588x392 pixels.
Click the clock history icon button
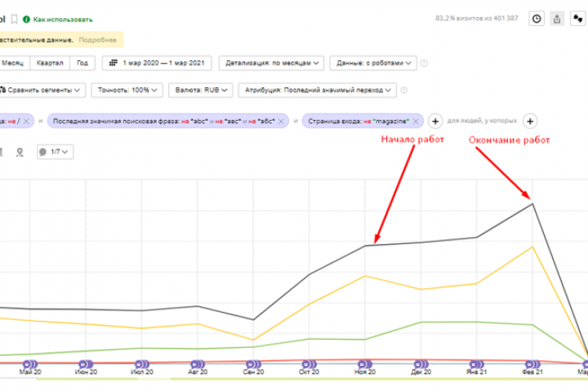click(x=537, y=19)
